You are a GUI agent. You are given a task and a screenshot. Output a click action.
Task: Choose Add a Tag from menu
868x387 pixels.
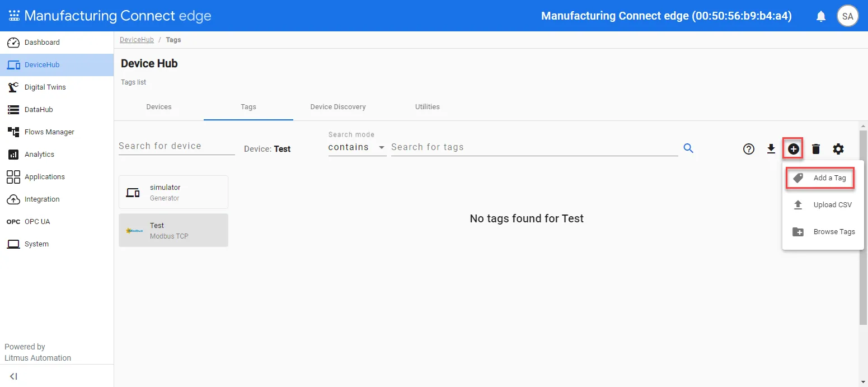823,178
